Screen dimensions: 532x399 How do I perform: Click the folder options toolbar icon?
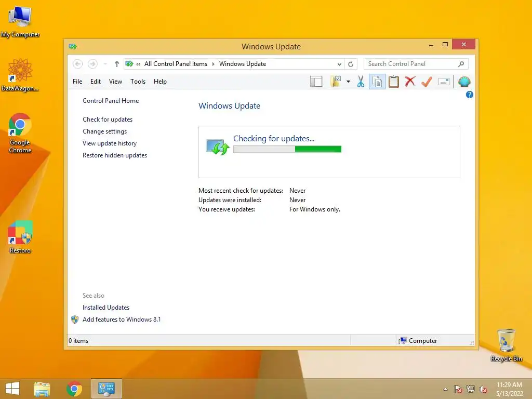[336, 82]
